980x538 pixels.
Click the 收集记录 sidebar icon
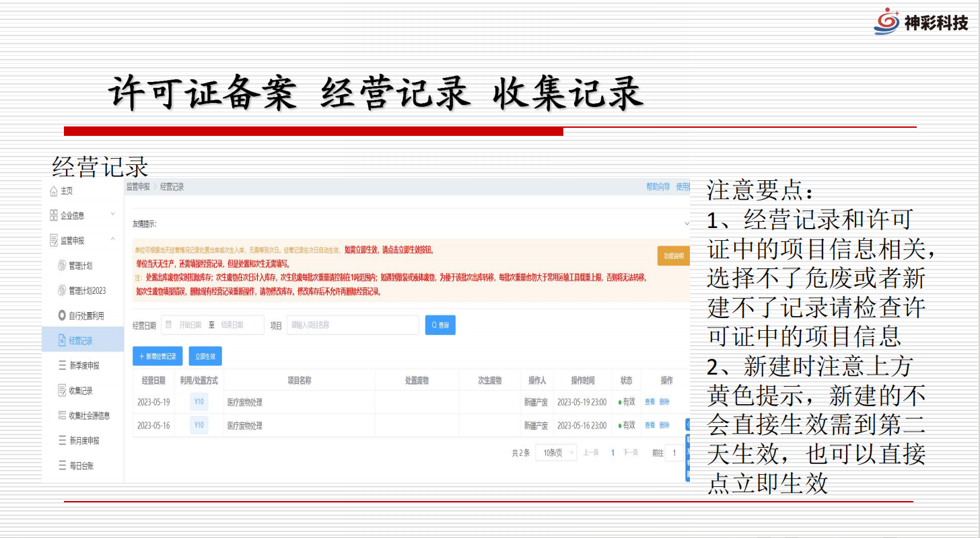62,390
